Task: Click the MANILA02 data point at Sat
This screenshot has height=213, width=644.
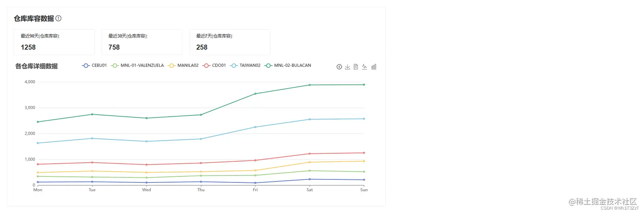Action: click(310, 162)
